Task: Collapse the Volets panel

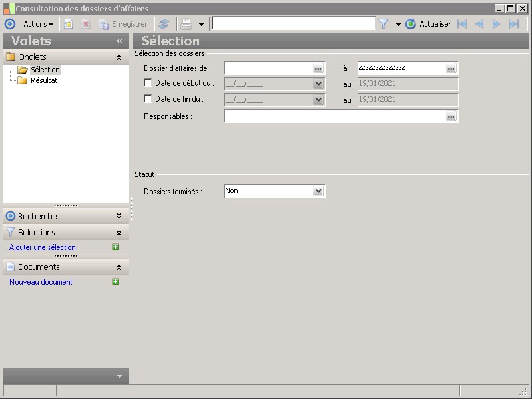Action: [x=119, y=41]
